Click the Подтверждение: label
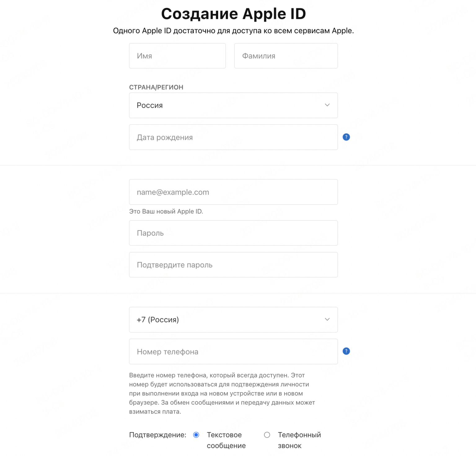 [x=157, y=435]
